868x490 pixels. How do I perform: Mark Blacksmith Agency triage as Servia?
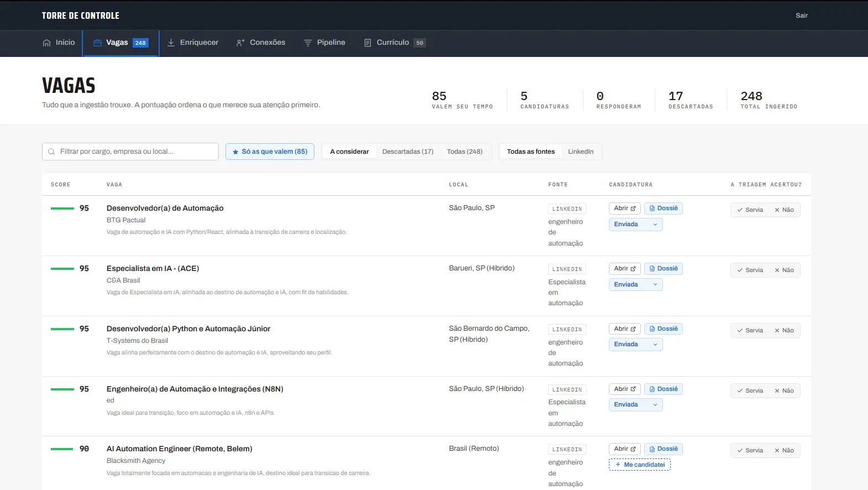[750, 451]
